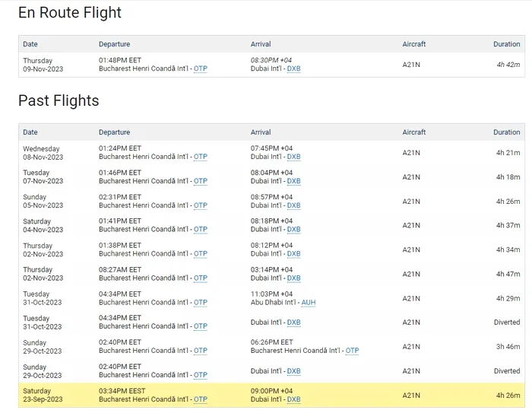
Task: Open the DXB arrival link for Saturday 04-Nov-2023
Action: [x=293, y=229]
